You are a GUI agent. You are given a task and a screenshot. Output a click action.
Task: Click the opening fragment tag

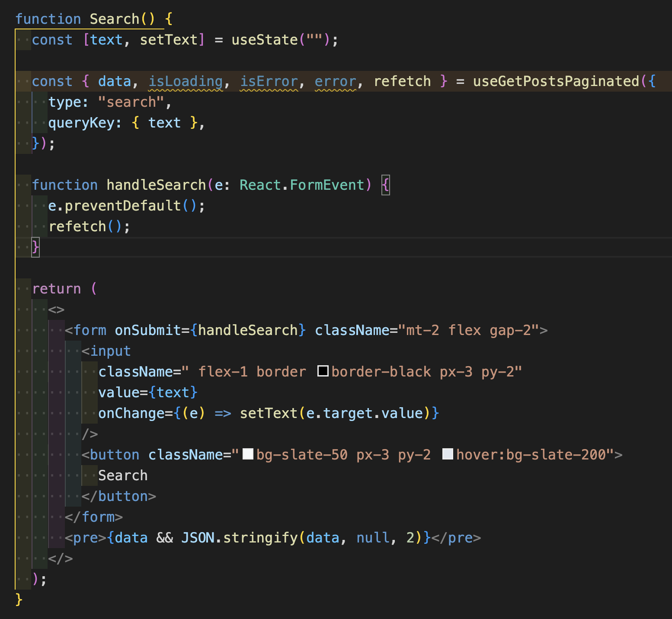[56, 309]
